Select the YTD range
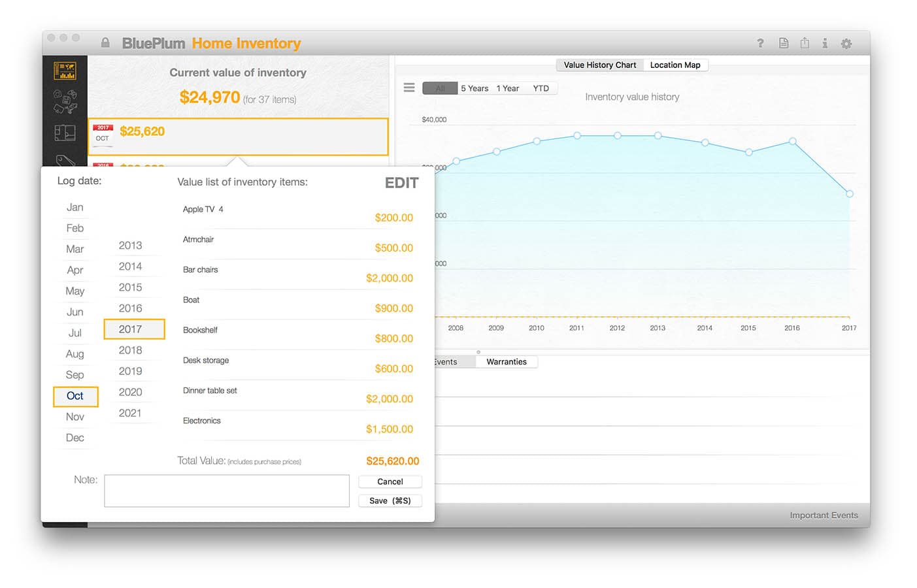 (x=541, y=88)
